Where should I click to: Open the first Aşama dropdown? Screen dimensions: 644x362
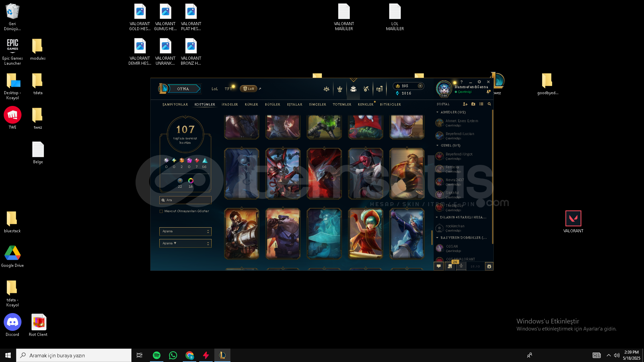[185, 231]
